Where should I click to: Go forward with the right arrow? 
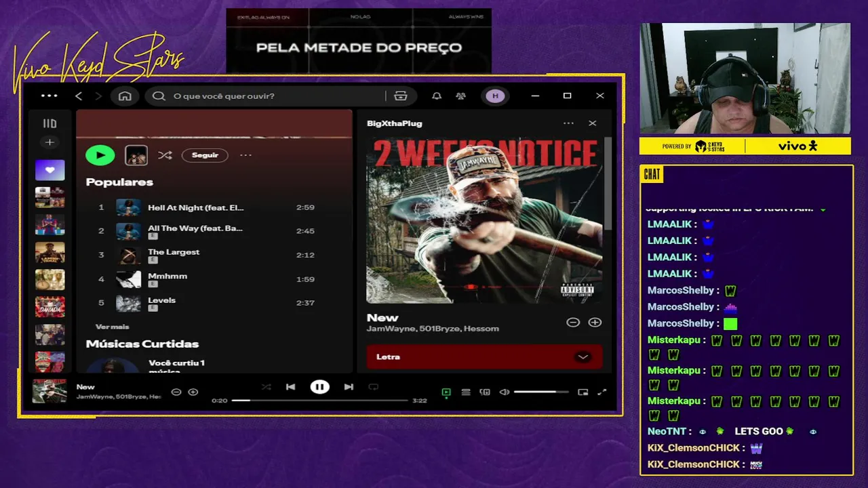click(x=98, y=96)
